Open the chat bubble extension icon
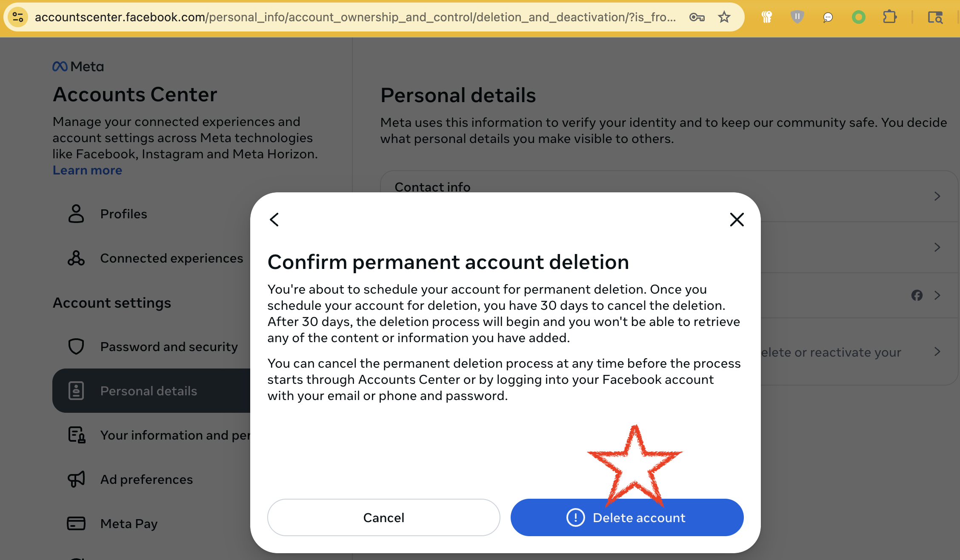This screenshot has height=560, width=960. 828,17
